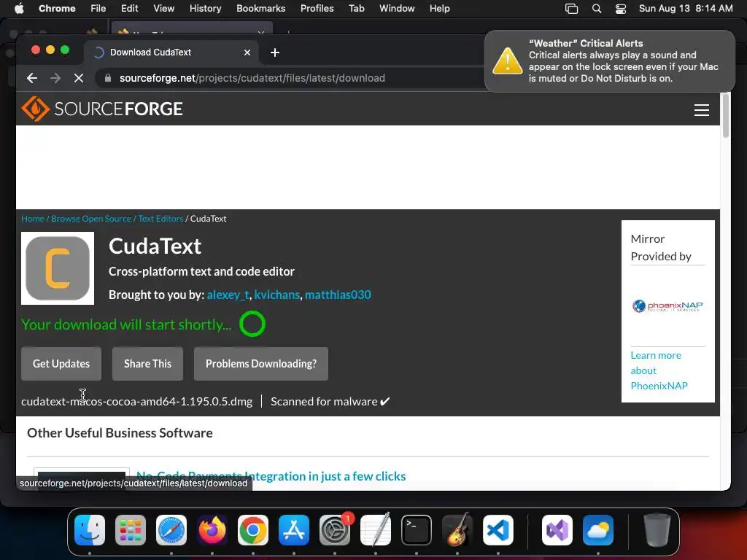
Task: Open matthias030's profile link
Action: [x=338, y=295]
